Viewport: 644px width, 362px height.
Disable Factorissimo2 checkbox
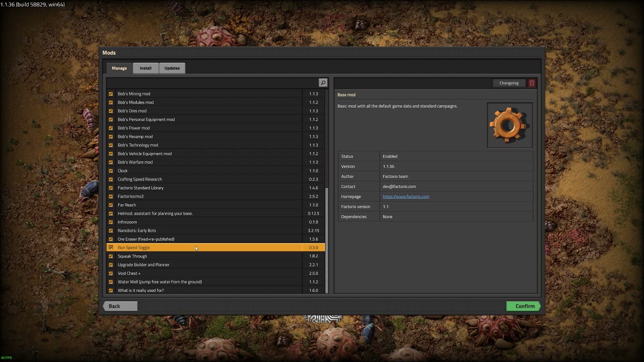click(111, 197)
